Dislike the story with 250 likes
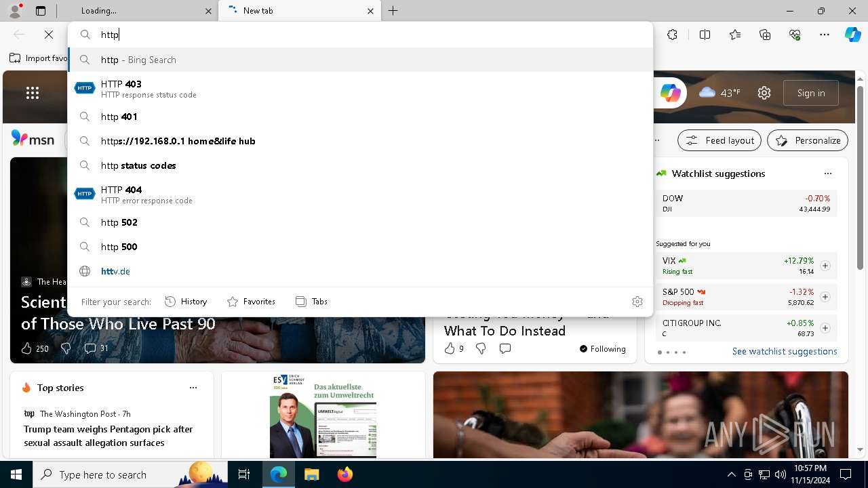 click(66, 348)
